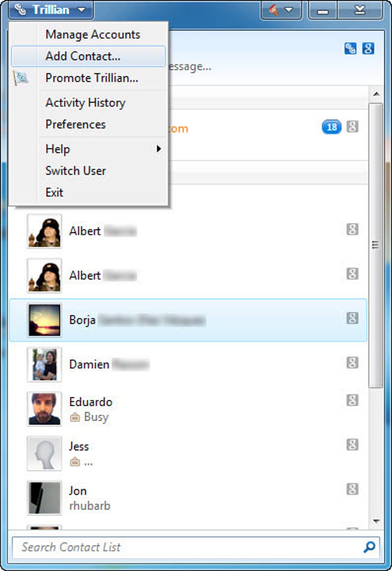Viewport: 392px width, 571px height.
Task: Click the magnifier search icon
Action: pos(369,547)
